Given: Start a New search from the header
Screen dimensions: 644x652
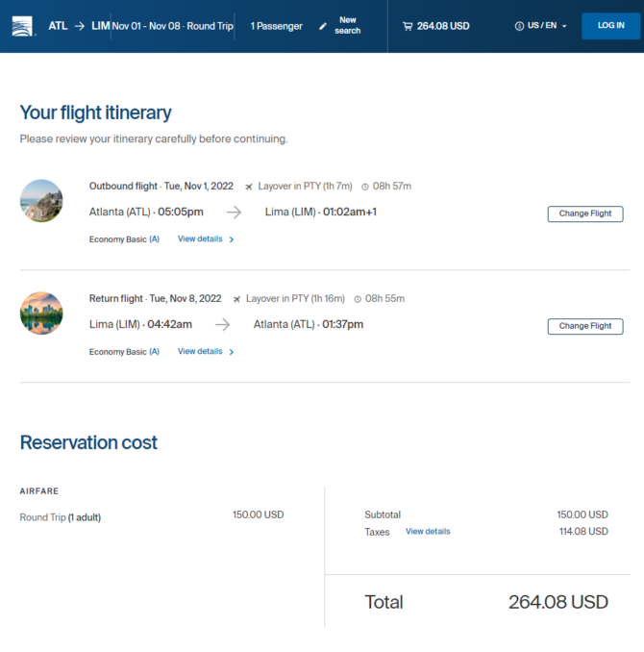Looking at the screenshot, I should [348, 25].
